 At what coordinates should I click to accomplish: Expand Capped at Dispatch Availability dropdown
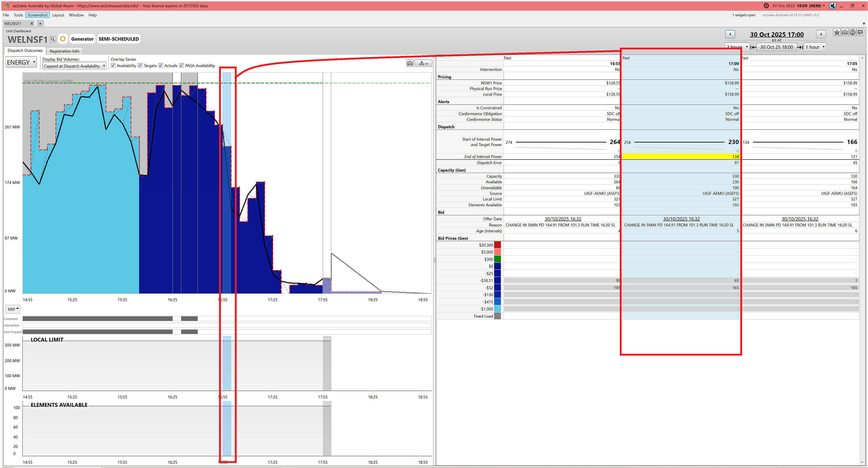pos(74,66)
